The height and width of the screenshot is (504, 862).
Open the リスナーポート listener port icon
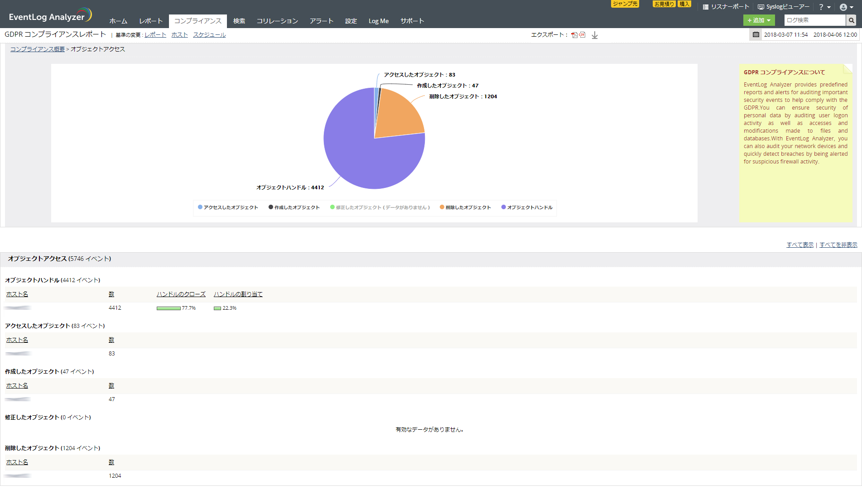(x=705, y=7)
